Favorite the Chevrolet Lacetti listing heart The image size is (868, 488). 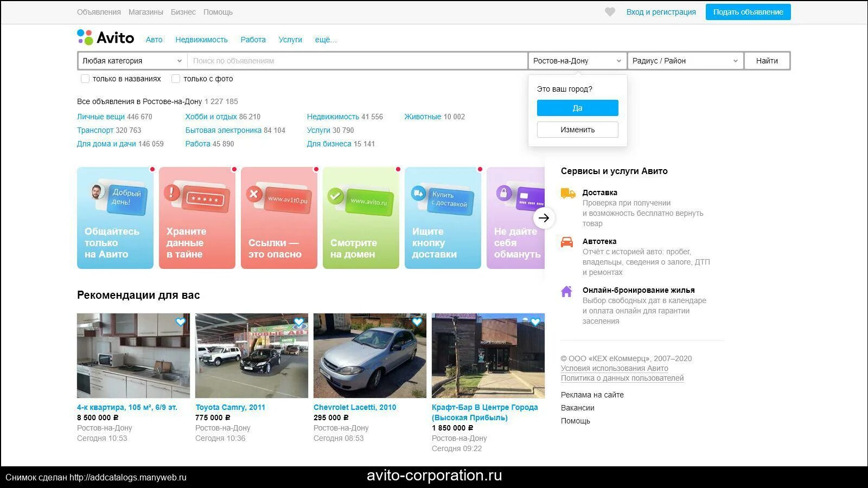coord(417,322)
